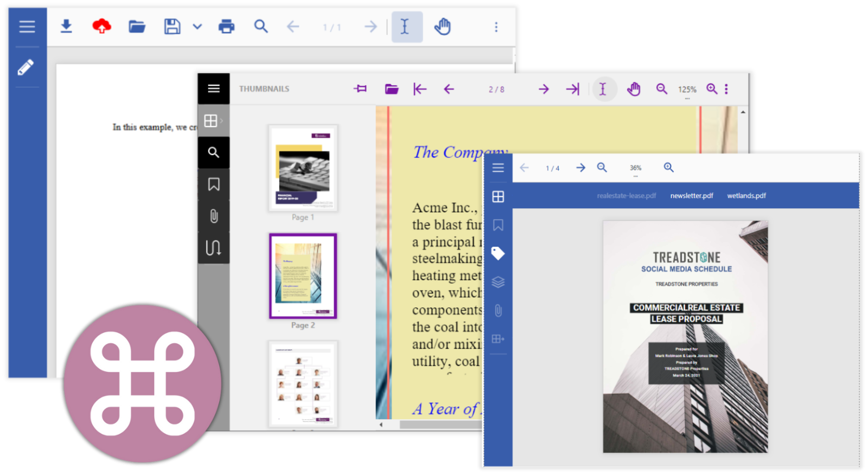The image size is (868, 475).
Task: Open the 125% zoom level dropdown
Action: coord(687,90)
